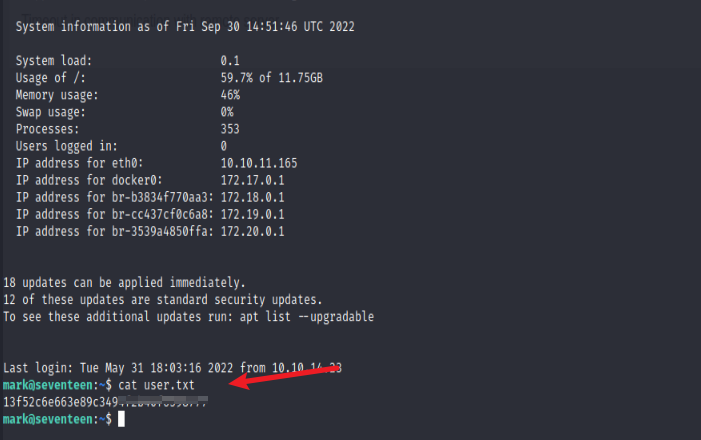Screen dimensions: 701x440
Task: Click the Memory usage value 46%
Action: point(231,94)
